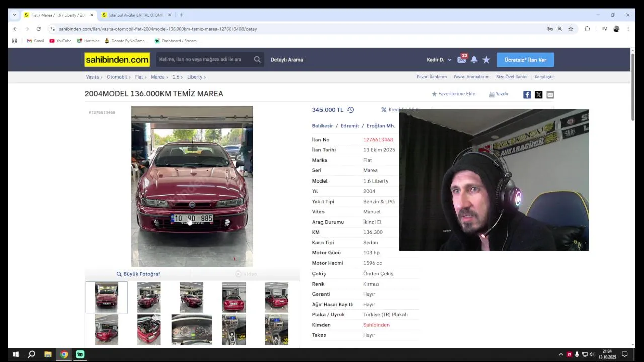This screenshot has width=644, height=362.
Task: Close the İstanbul Avcılar tab
Action: [x=169, y=15]
